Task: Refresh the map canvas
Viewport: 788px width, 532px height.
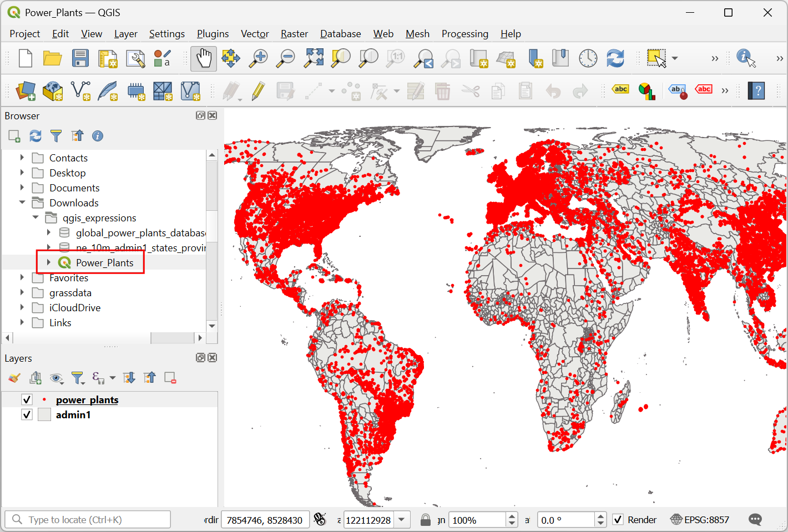Action: click(615, 58)
